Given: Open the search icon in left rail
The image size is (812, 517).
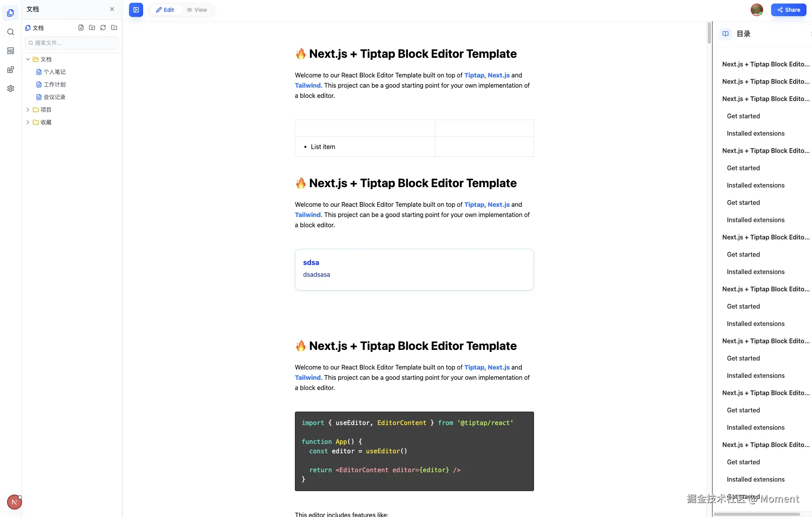Looking at the screenshot, I should point(11,32).
